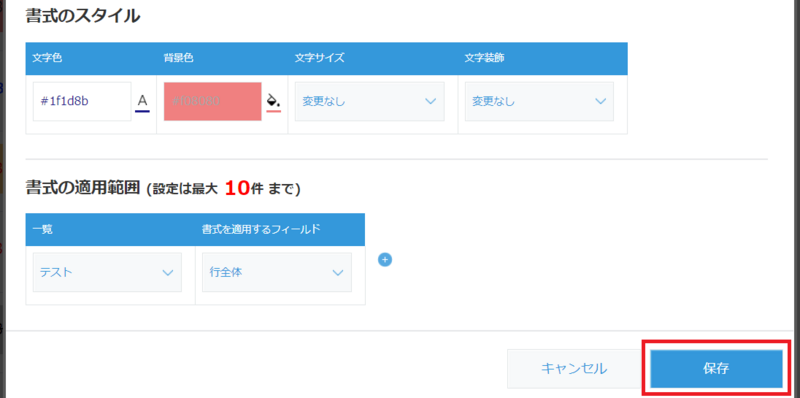Select the 文字サイズ column header

[319, 58]
